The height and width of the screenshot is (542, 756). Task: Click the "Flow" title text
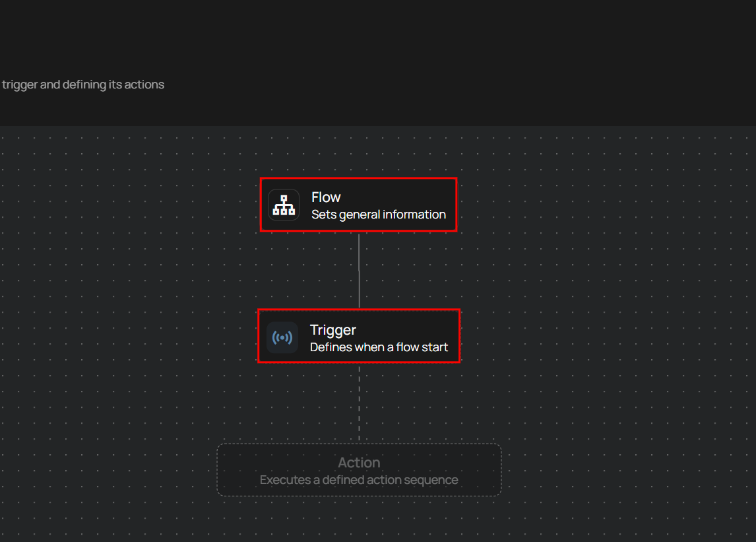(326, 197)
